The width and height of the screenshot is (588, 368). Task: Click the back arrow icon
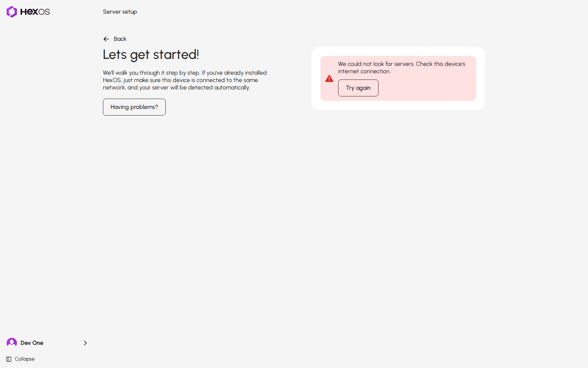click(106, 39)
